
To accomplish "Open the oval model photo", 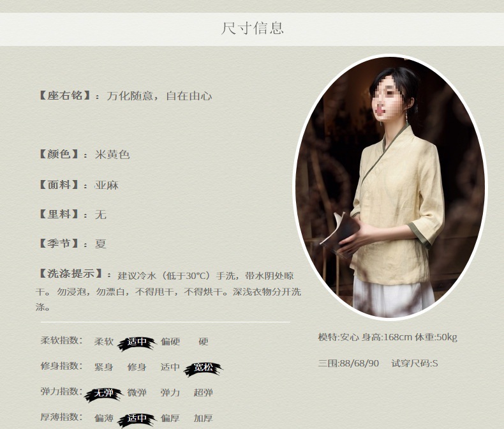I will [x=390, y=187].
